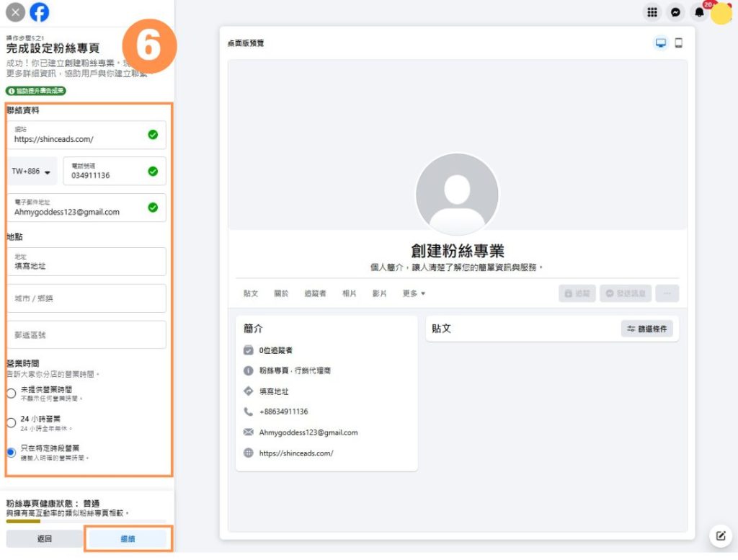The height and width of the screenshot is (560, 738).
Task: Click the profile avatar in top bar
Action: pos(721,13)
